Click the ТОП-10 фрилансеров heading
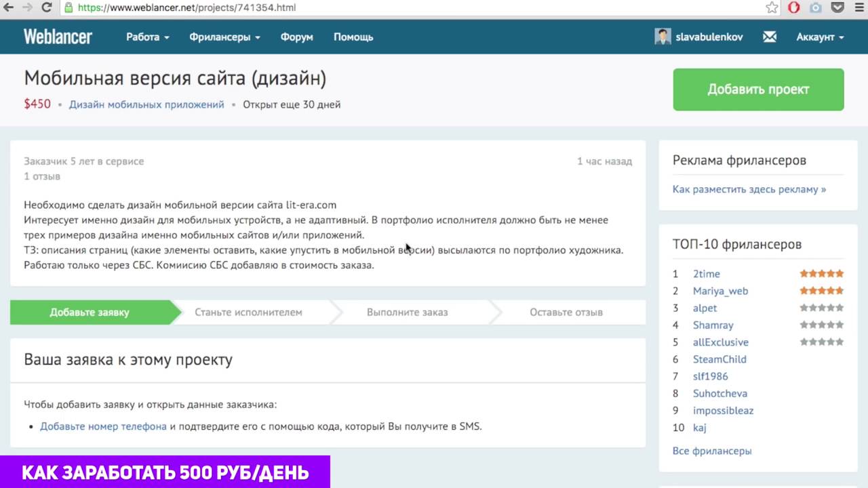The width and height of the screenshot is (868, 488). click(737, 244)
